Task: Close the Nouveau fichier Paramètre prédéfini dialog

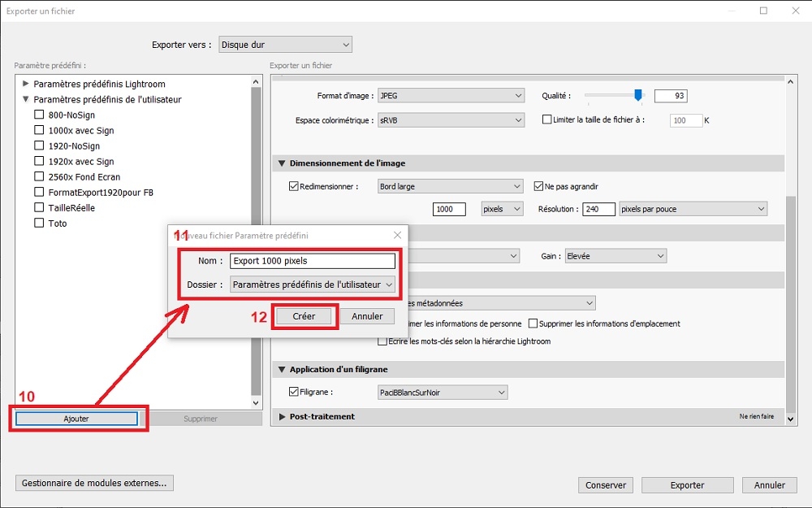Action: tap(397, 236)
